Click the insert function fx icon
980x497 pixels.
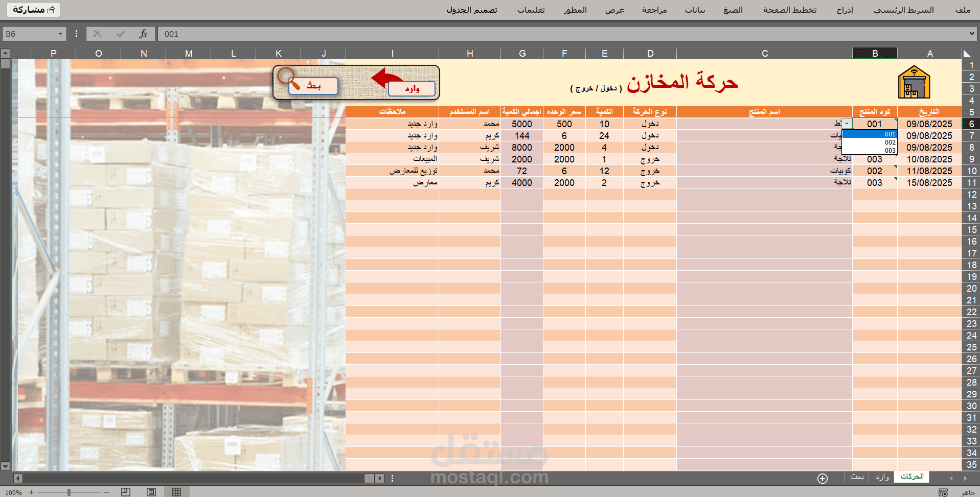coord(143,34)
